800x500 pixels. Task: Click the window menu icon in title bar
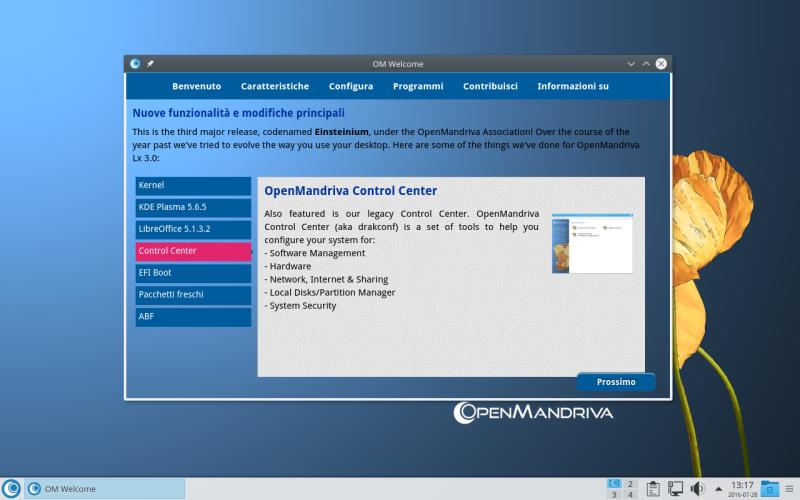[x=135, y=63]
